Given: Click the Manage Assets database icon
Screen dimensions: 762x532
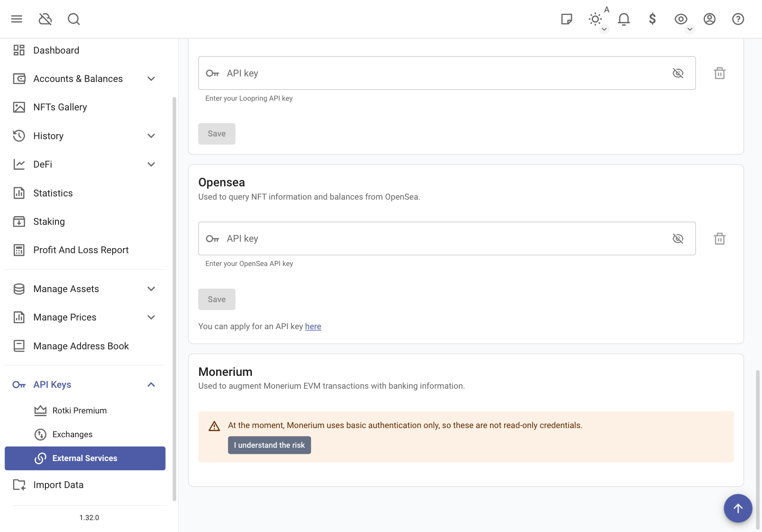Looking at the screenshot, I should (19, 289).
